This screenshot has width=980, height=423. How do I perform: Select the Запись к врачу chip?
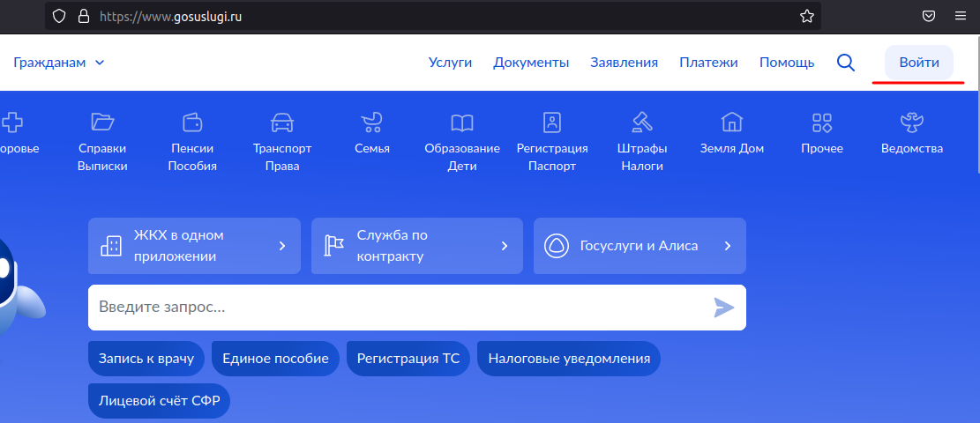click(x=146, y=359)
